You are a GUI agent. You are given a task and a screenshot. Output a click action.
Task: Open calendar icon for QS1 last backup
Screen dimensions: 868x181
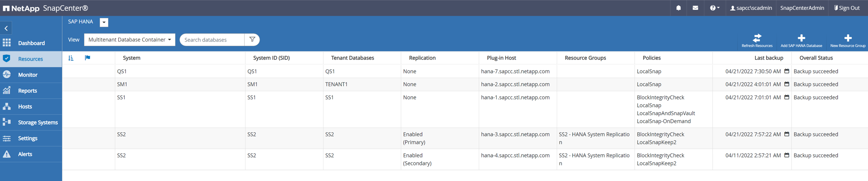pyautogui.click(x=787, y=71)
